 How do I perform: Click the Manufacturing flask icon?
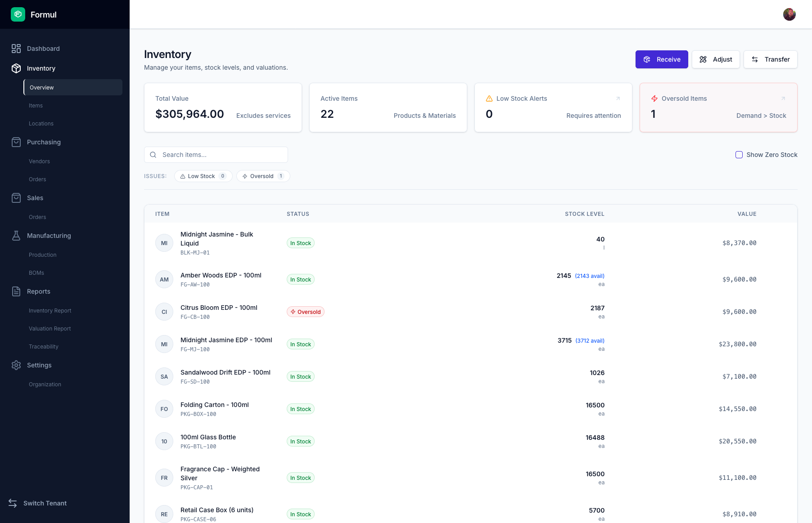[16, 236]
